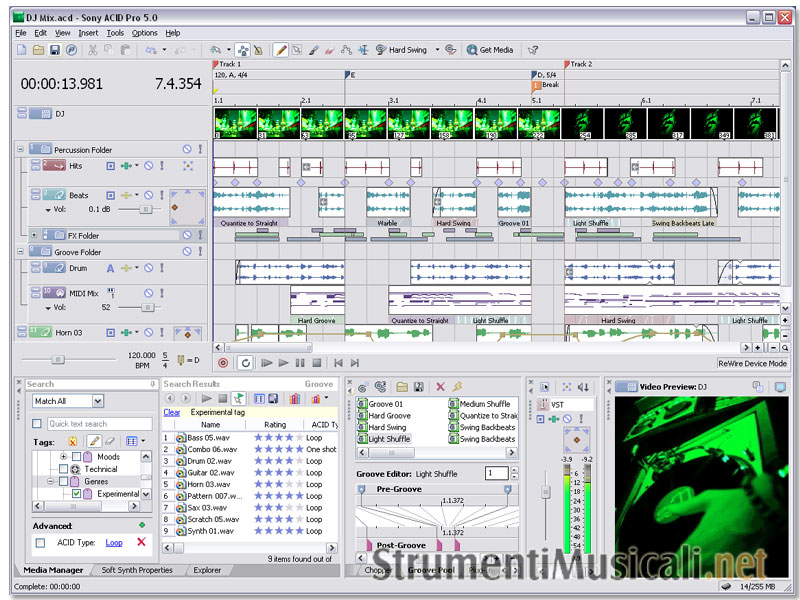Image resolution: width=800 pixels, height=600 pixels.
Task: Adjust the Beats track volume slider
Action: (147, 210)
